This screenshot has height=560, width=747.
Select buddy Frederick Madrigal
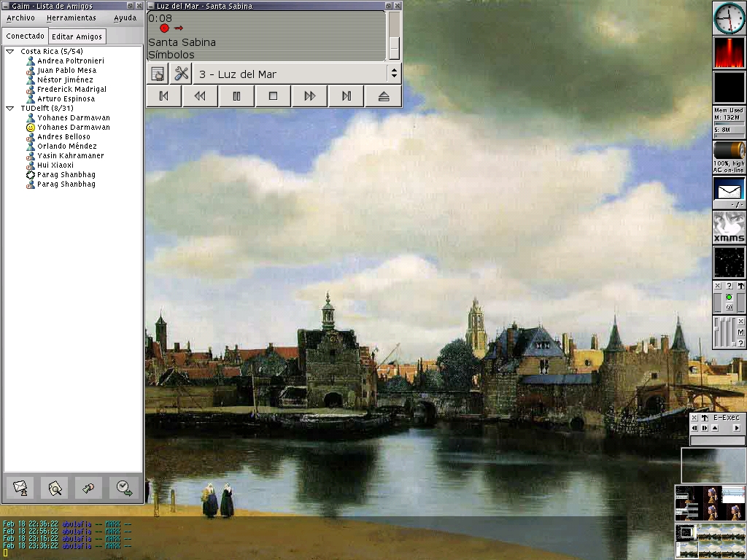(x=72, y=90)
